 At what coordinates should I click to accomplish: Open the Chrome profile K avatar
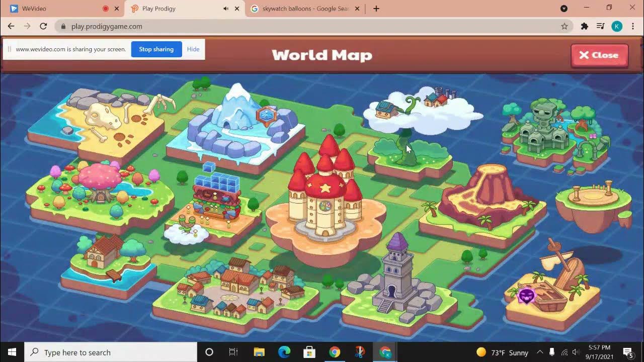tap(617, 26)
